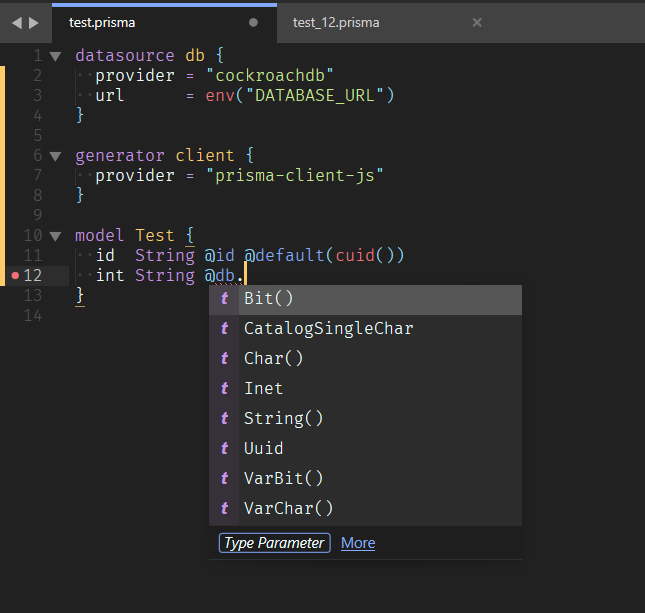Click the type icon beside CatalogSingleChar

pos(225,329)
